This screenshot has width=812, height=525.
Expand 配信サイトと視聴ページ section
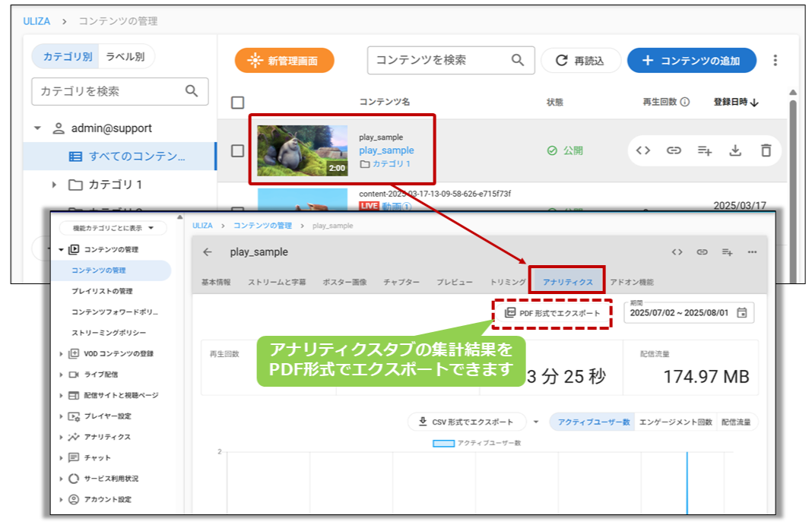[61, 396]
